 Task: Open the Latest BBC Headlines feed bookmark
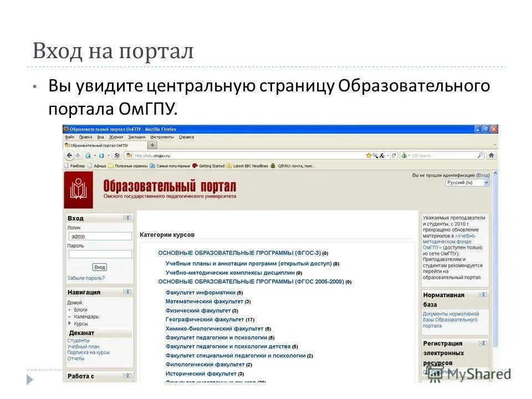[247, 166]
